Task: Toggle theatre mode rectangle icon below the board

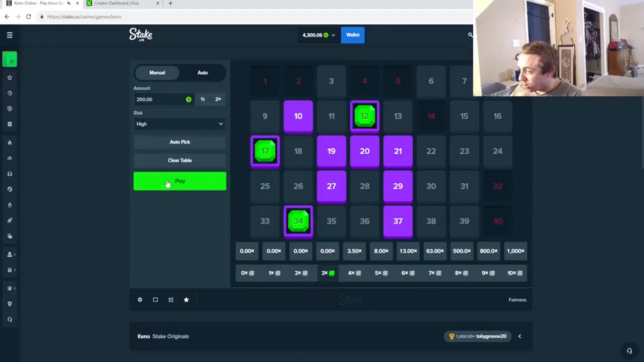Action: (x=156, y=300)
